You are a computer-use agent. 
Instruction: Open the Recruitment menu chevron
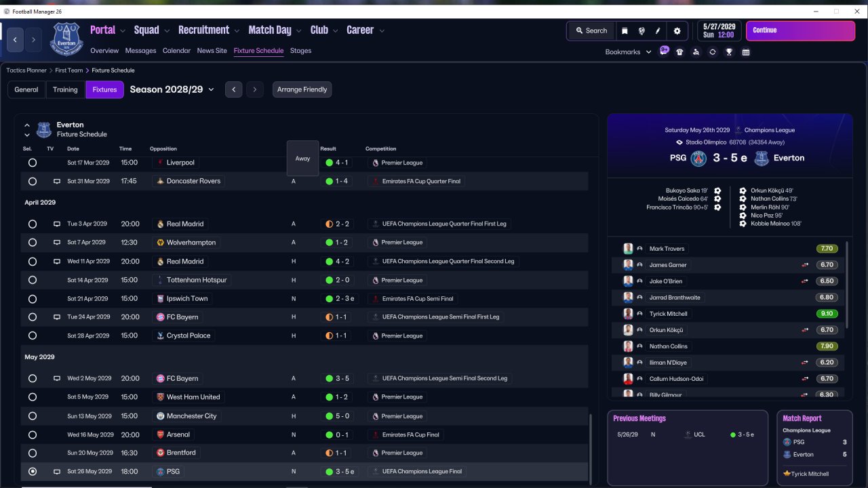point(237,30)
